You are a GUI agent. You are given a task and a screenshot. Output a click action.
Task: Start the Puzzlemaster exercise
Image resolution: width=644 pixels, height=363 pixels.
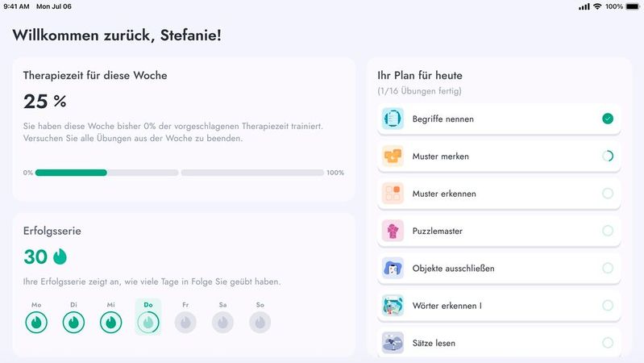[x=499, y=231]
